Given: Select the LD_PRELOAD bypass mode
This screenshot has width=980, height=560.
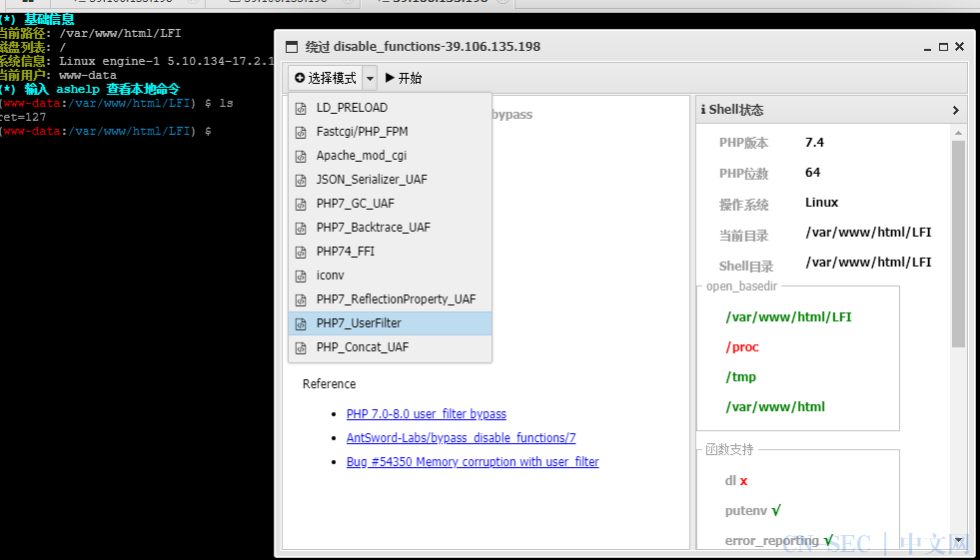Looking at the screenshot, I should coord(390,108).
